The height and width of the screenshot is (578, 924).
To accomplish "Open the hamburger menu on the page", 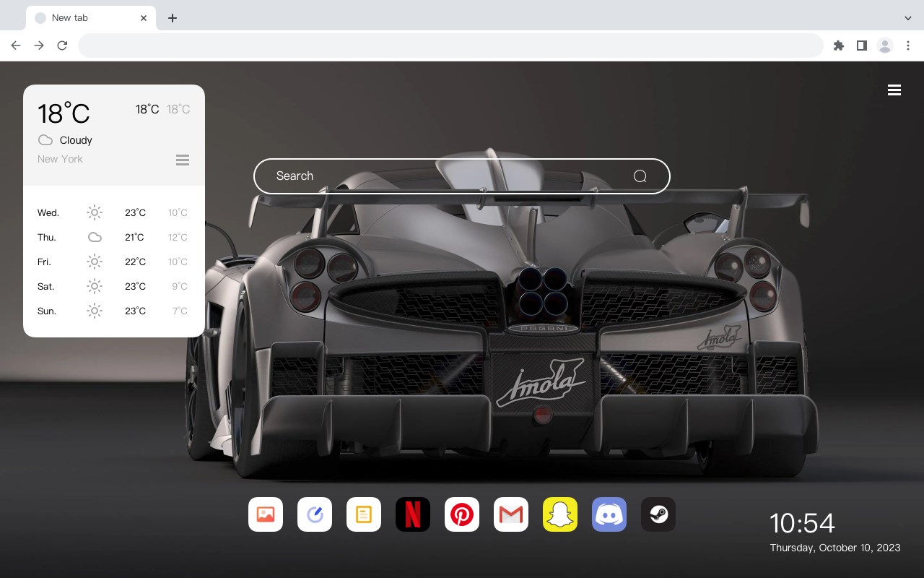I will coord(894,90).
